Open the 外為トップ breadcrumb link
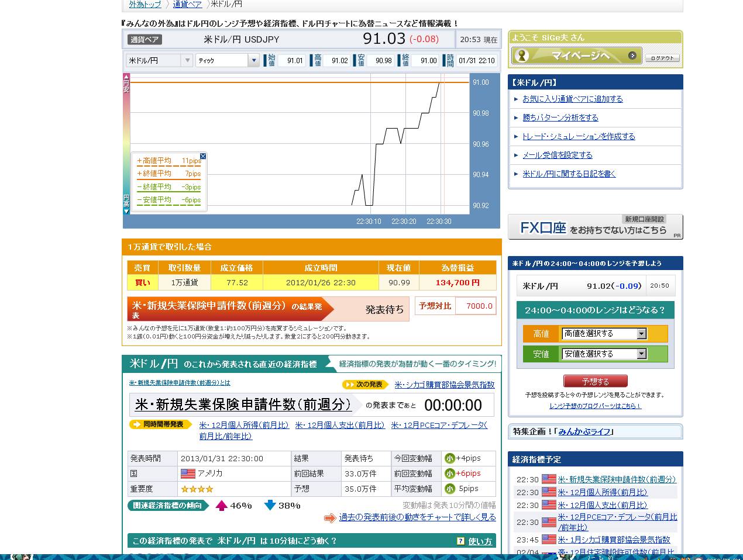Image resolution: width=743 pixels, height=560 pixels. 145,4
